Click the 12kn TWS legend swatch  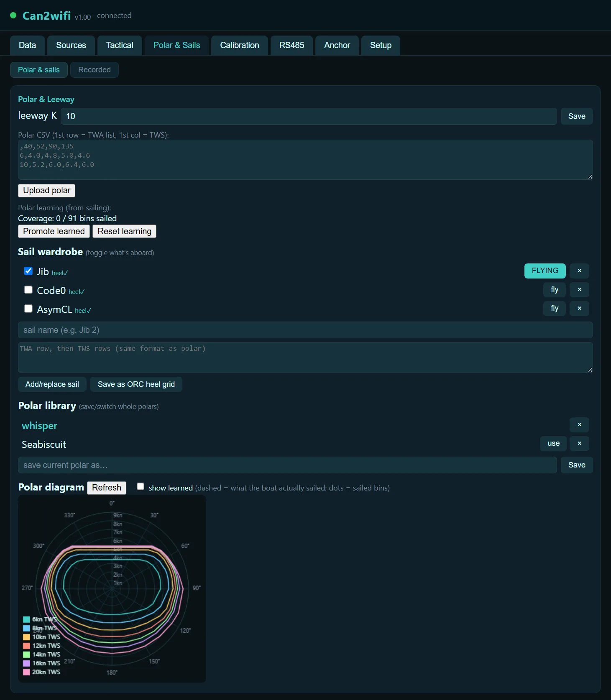tap(26, 646)
